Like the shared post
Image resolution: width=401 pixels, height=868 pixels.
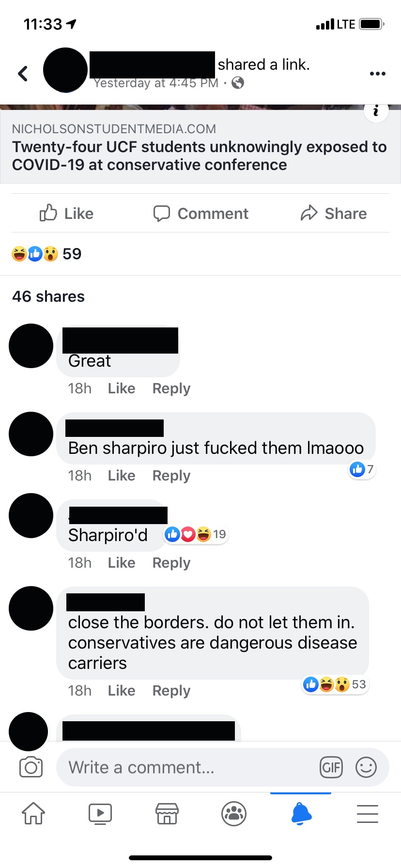[66, 213]
